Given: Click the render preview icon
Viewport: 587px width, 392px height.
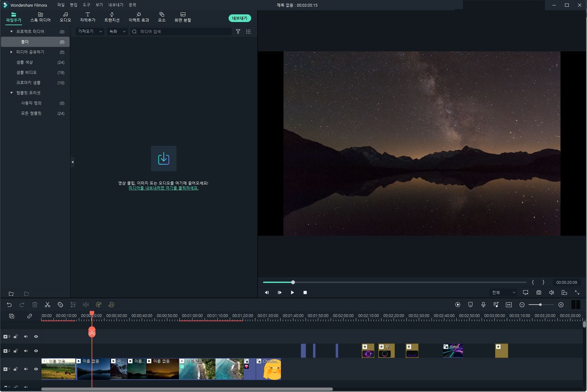Looking at the screenshot, I should pos(458,305).
